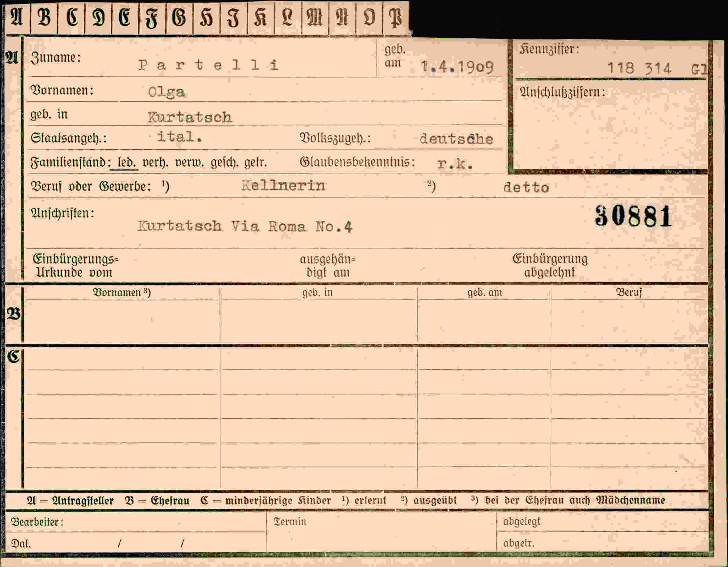Click the 'Einbürgerung abgelehnt' label
728x567 pixels.
tap(550, 265)
